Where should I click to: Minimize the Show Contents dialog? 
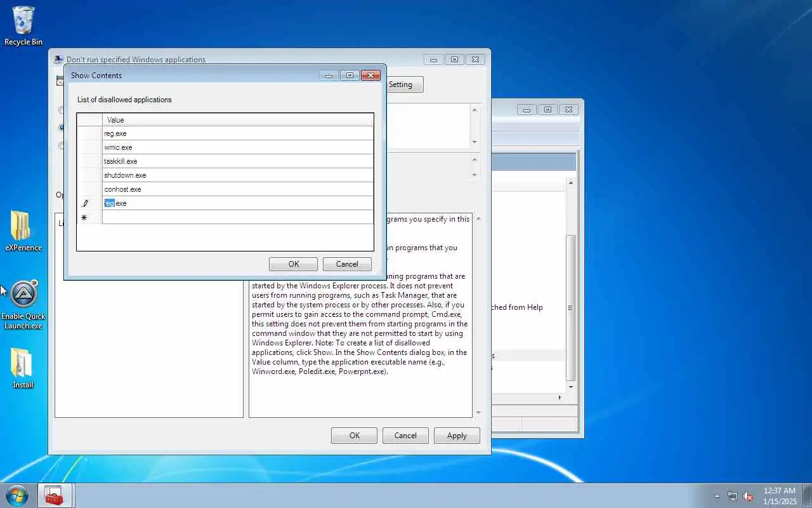pyautogui.click(x=329, y=76)
